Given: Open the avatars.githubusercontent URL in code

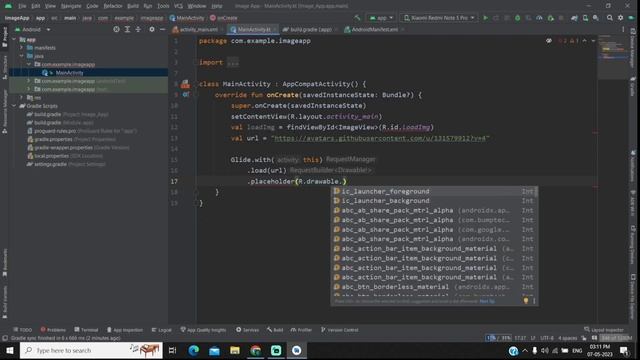Looking at the screenshot, I should click(380, 138).
